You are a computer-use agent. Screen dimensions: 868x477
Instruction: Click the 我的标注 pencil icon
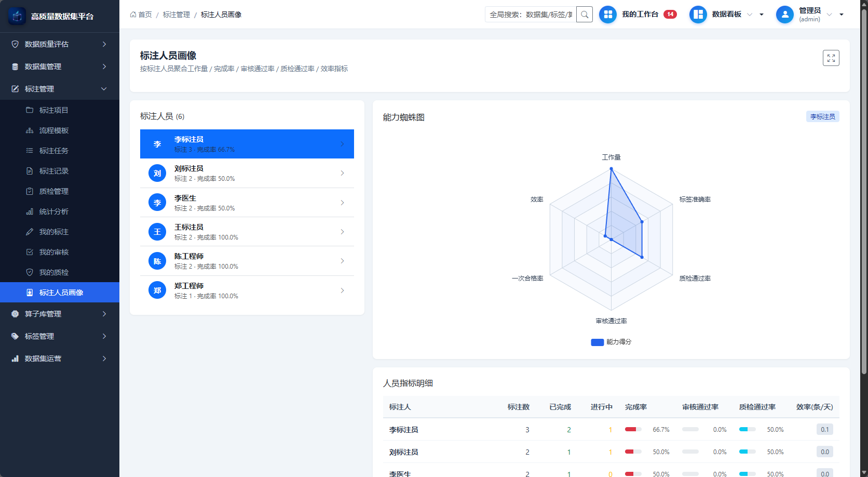click(30, 232)
